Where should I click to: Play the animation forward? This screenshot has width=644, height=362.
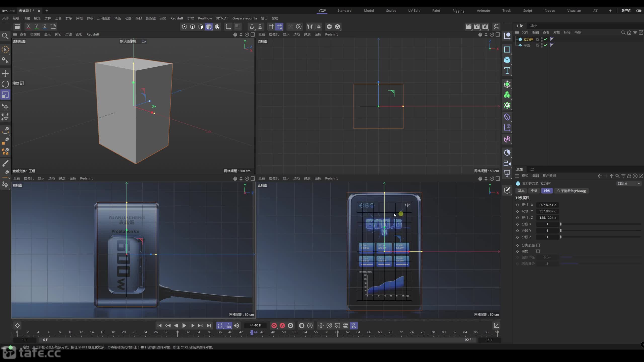click(184, 326)
